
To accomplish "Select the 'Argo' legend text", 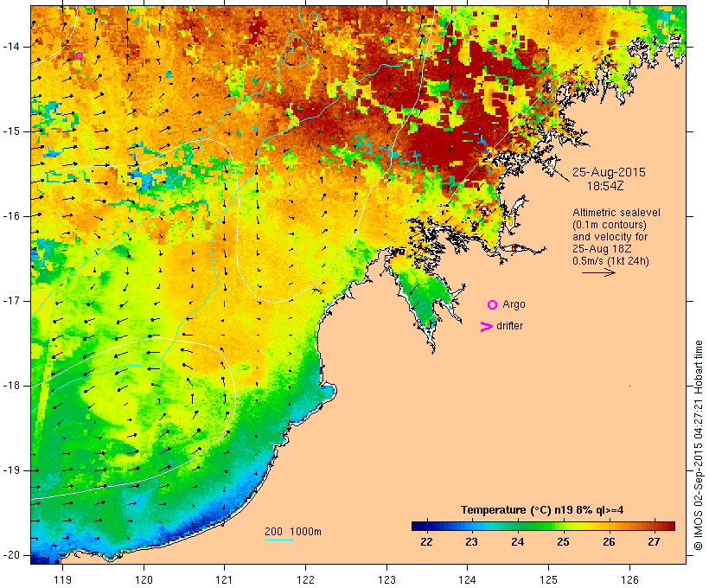I will pos(514,304).
